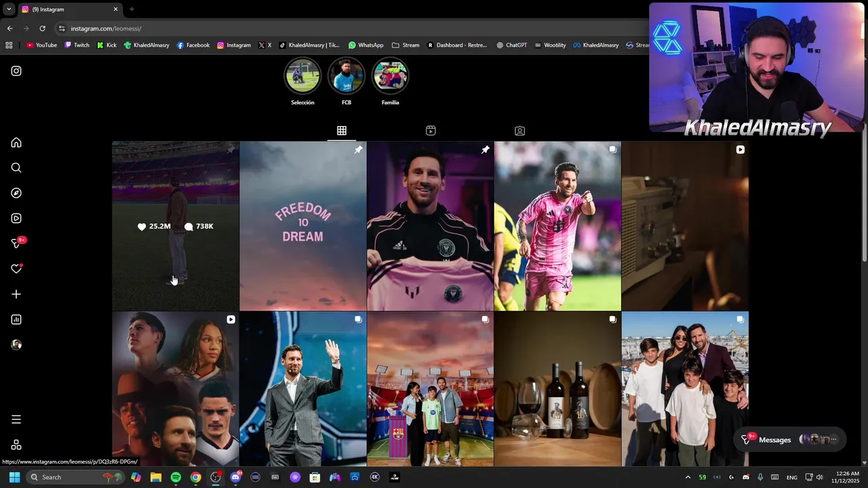The image size is (868, 488).
Task: Open the Messages floating button
Action: [789, 440]
